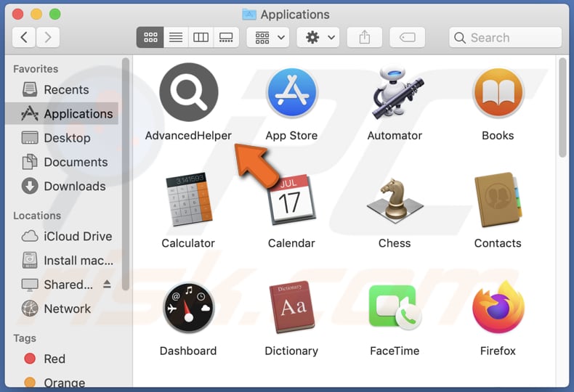Open Recents in the sidebar

(62, 89)
